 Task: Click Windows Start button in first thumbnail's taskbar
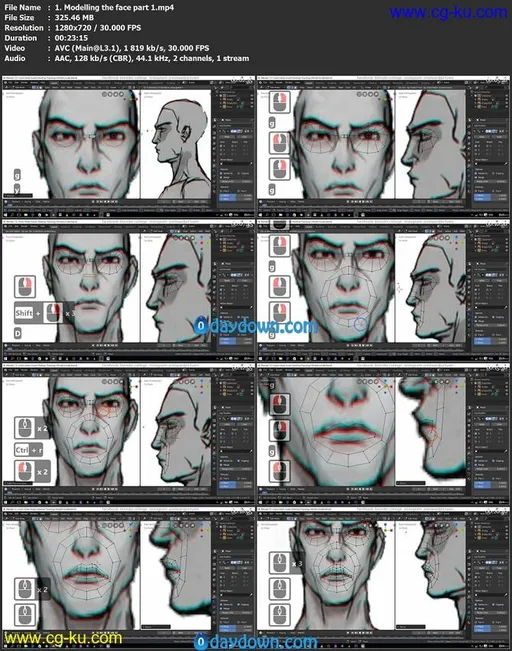tap(5, 215)
